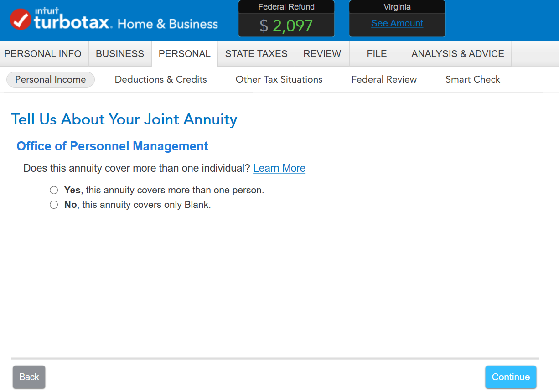
Task: Click the Office of Personnel Management heading
Action: tap(112, 146)
